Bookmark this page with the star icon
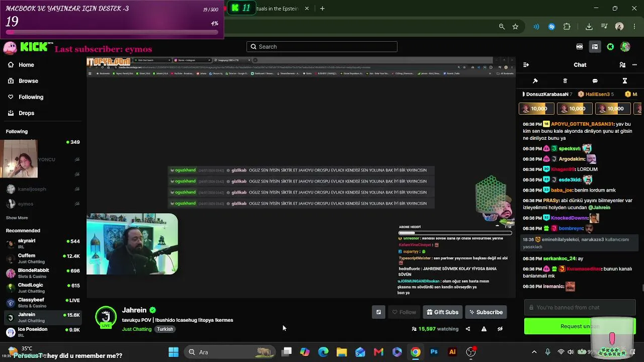Viewport: 644px width, 362px height. point(515,27)
